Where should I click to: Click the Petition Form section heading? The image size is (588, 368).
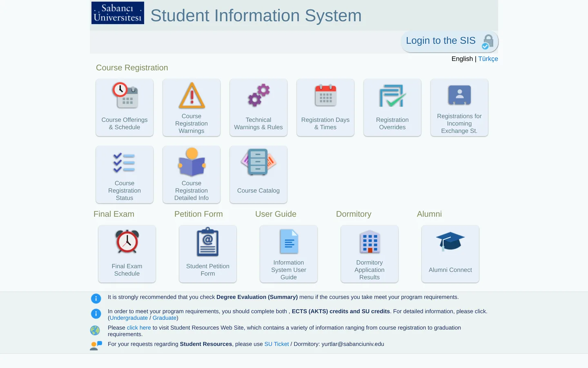click(198, 214)
